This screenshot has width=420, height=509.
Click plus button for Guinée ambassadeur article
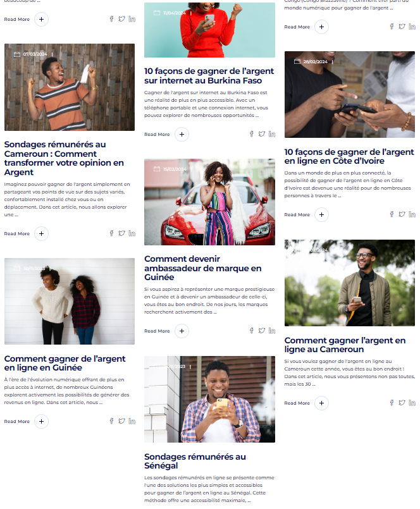[x=182, y=331]
